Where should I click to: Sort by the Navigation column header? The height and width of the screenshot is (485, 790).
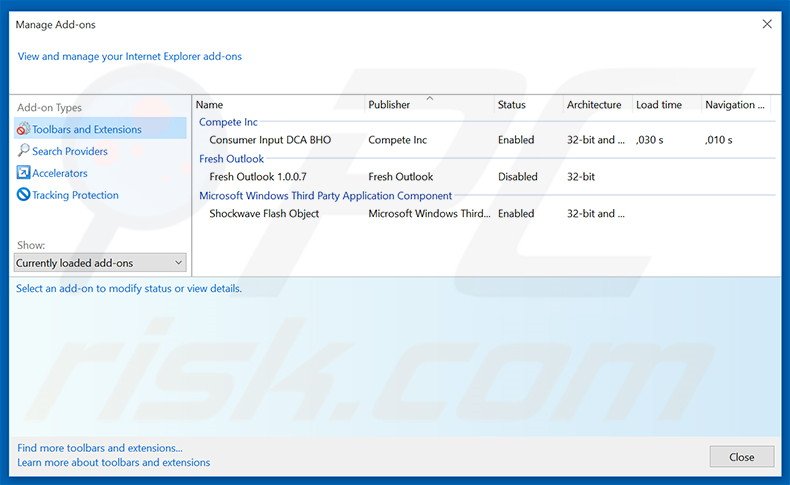[736, 105]
